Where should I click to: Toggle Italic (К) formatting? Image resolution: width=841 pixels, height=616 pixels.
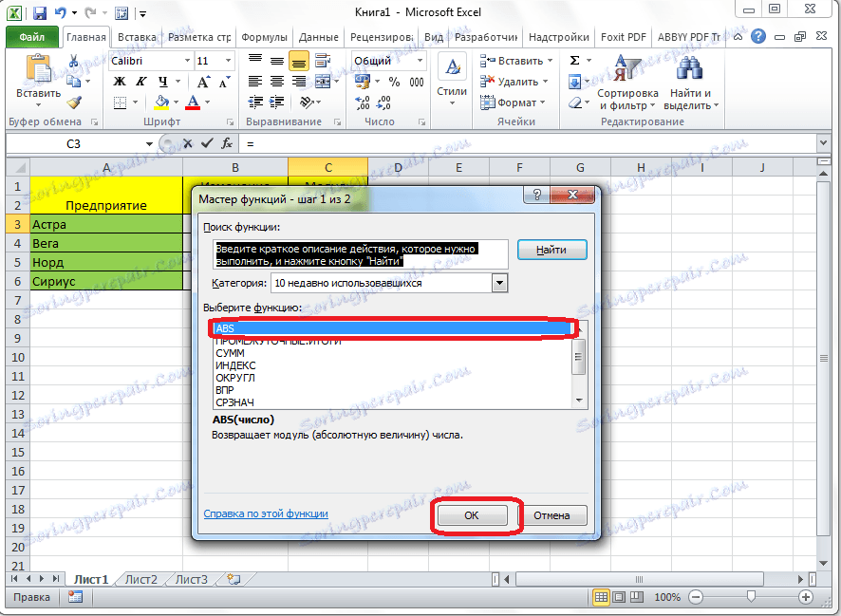(x=141, y=82)
